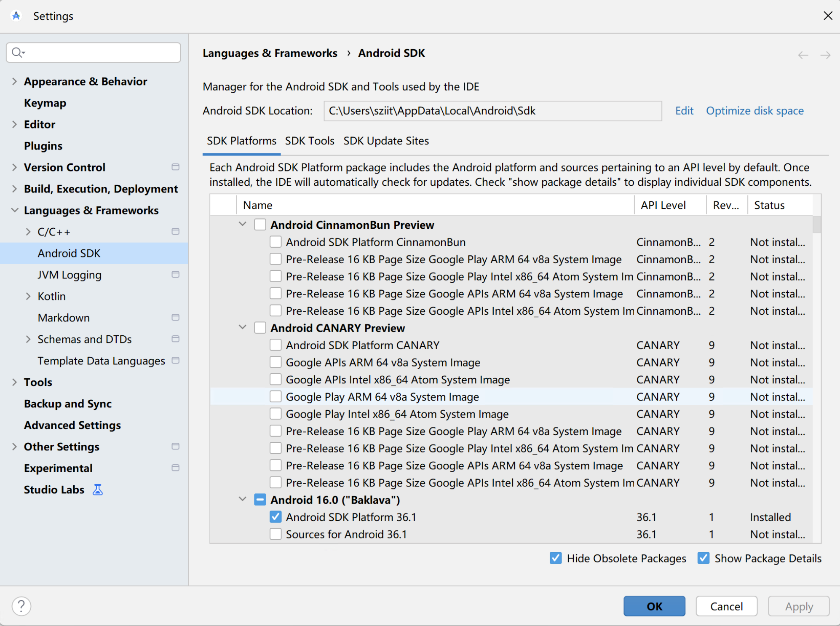Viewport: 840px width, 626px height.
Task: Collapse Android 16.0 Baklava group
Action: click(243, 499)
